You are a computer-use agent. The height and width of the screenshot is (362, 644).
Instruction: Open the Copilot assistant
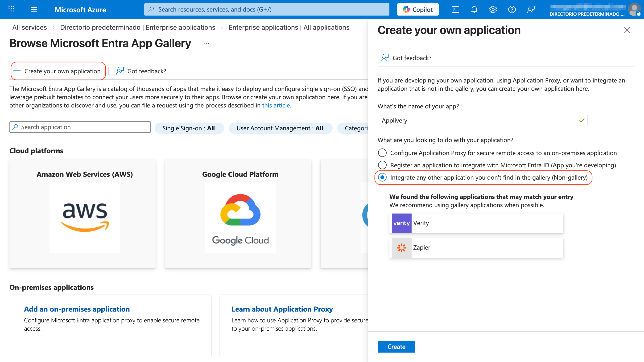[417, 9]
